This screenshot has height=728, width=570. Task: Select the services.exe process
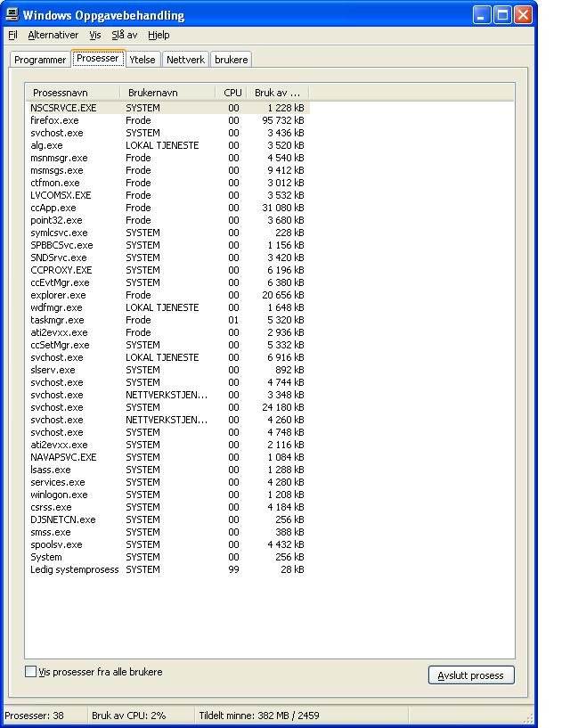coord(167,482)
